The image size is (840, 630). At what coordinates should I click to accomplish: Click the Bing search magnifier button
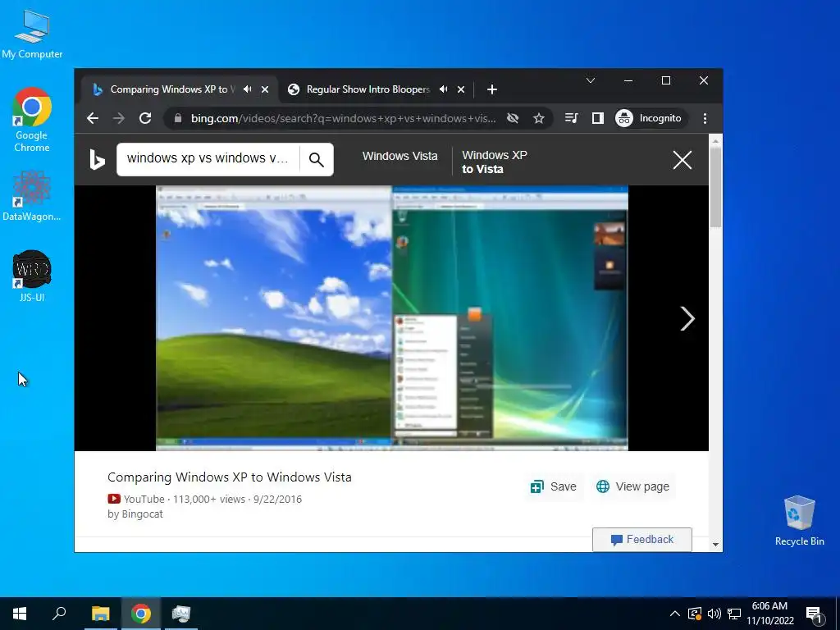[x=317, y=160]
